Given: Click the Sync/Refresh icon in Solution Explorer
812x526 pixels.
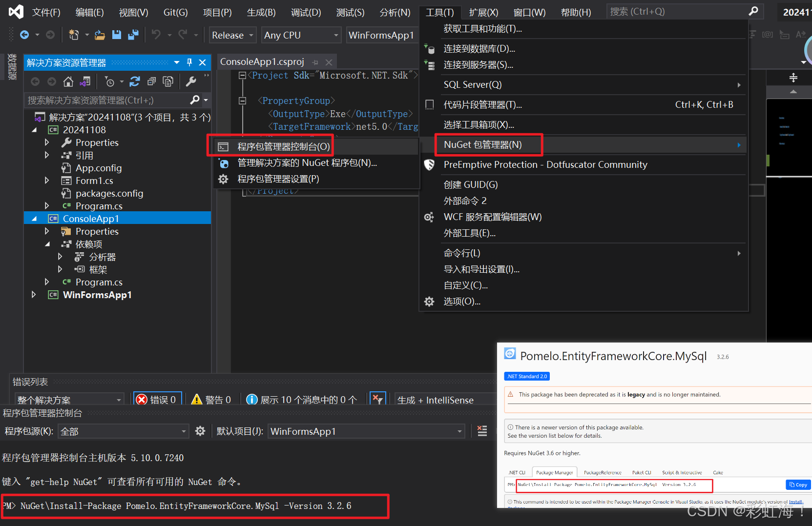Looking at the screenshot, I should click(x=135, y=81).
